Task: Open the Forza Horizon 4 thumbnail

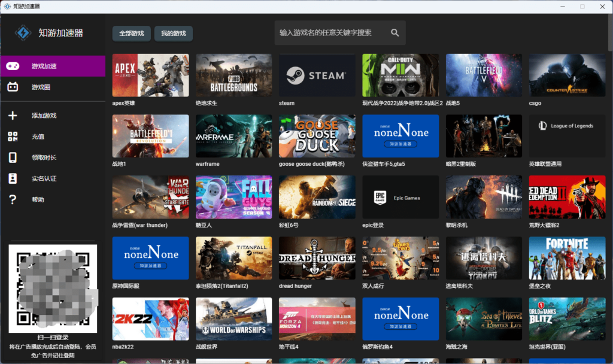Action: pos(317,319)
